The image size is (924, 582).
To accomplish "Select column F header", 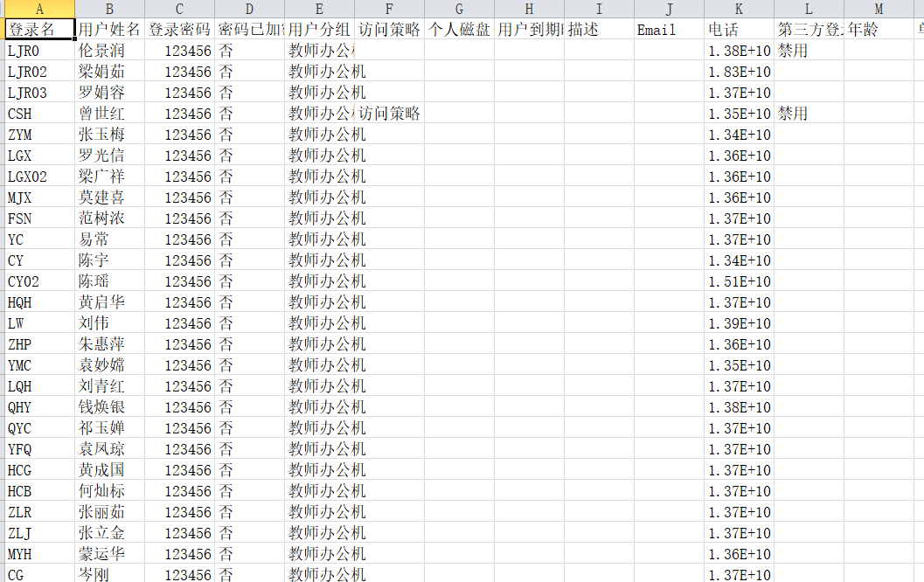I will pos(390,9).
